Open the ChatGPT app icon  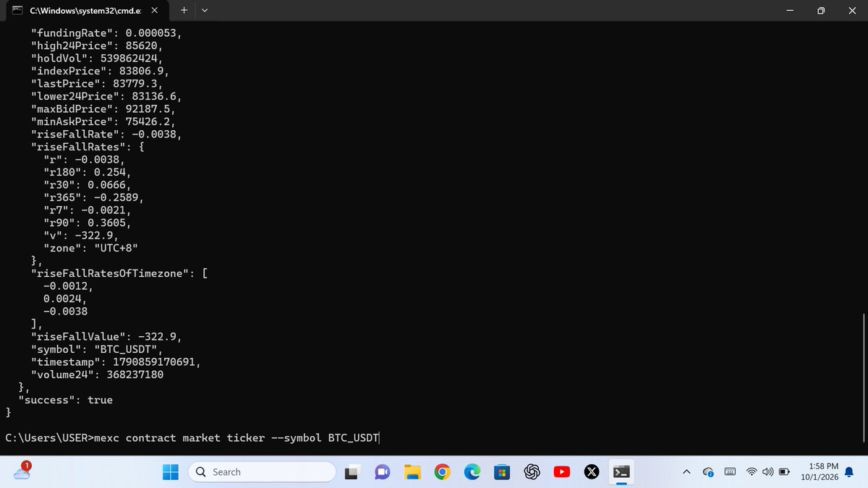click(x=532, y=472)
